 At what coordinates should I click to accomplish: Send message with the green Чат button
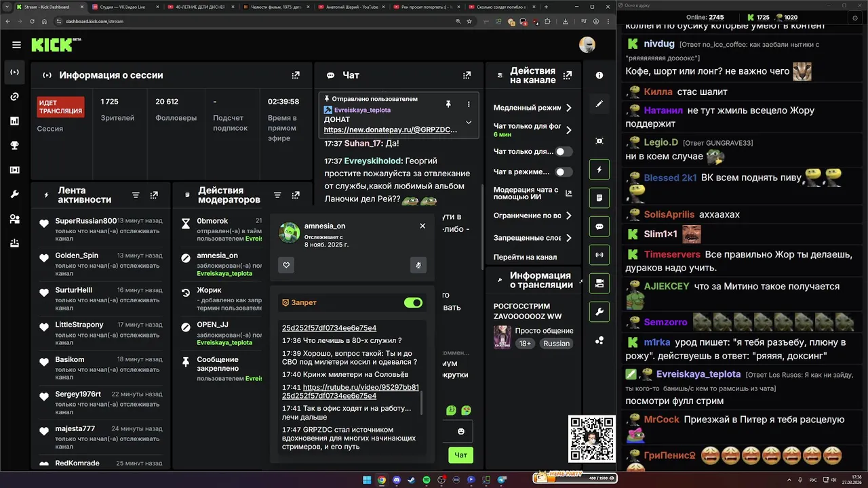(460, 455)
